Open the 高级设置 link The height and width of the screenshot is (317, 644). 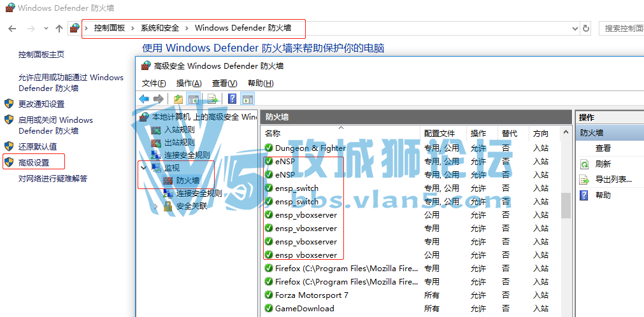pos(34,162)
